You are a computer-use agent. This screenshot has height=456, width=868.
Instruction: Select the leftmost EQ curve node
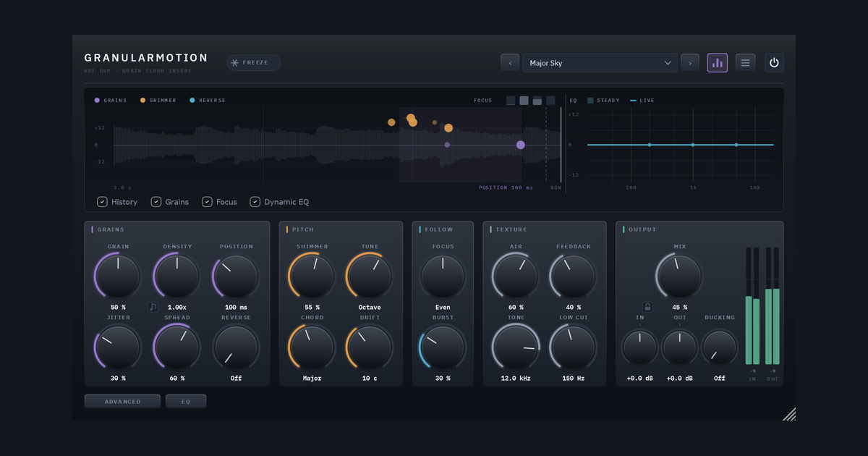click(x=650, y=145)
